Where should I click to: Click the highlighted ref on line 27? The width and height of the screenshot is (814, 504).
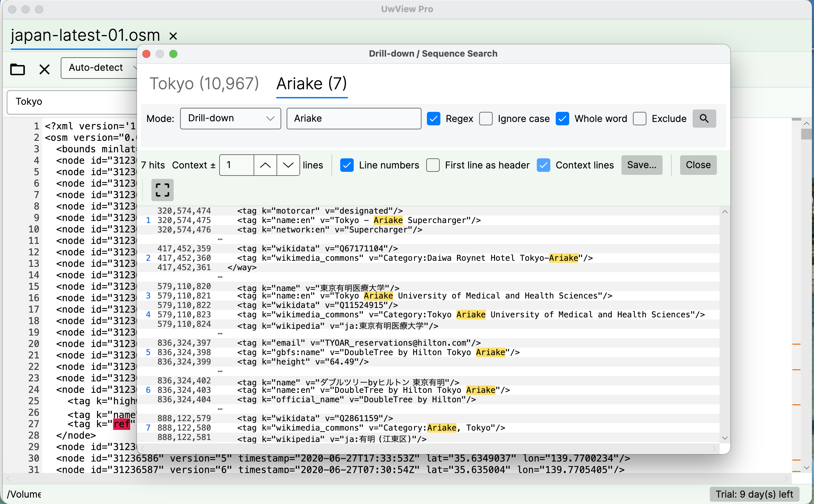point(121,424)
